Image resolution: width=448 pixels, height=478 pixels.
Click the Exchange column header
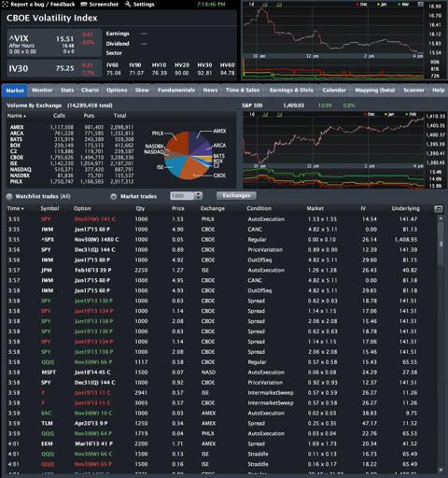[213, 208]
